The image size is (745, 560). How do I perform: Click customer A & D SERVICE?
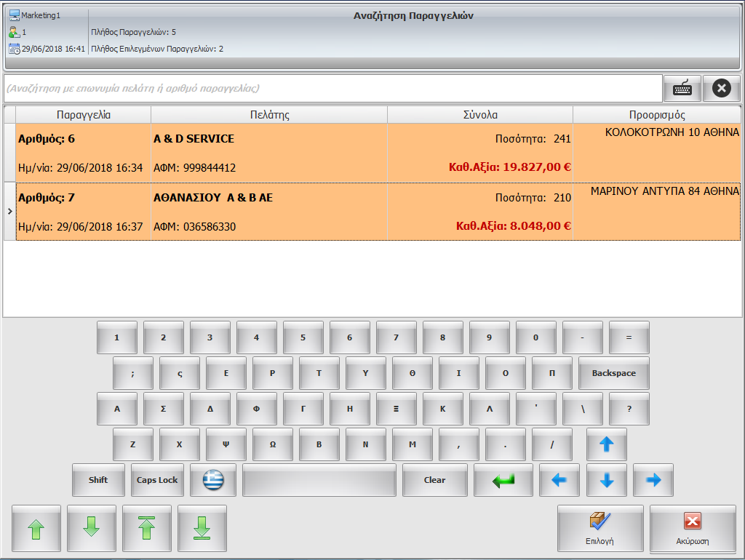click(x=194, y=139)
